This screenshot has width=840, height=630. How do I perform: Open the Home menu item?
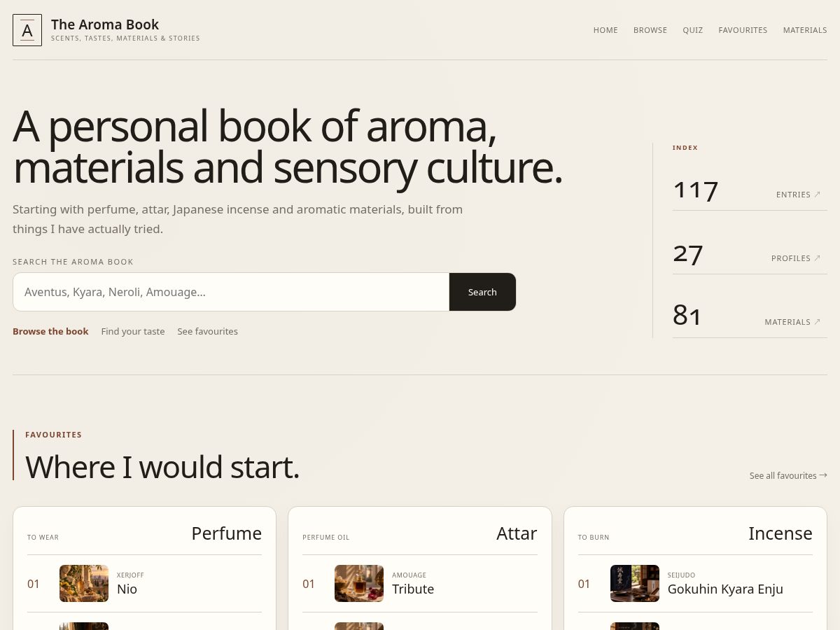pyautogui.click(x=605, y=30)
